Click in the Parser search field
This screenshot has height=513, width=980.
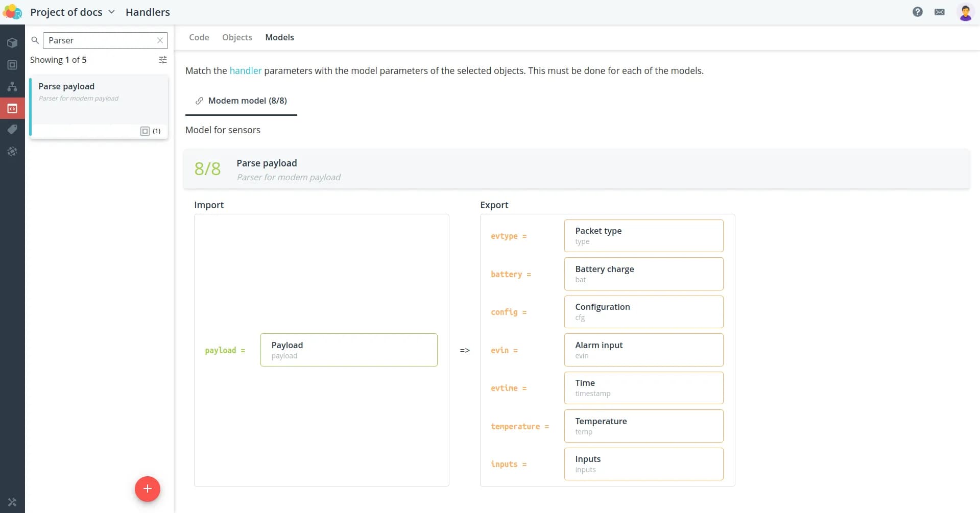coord(100,40)
